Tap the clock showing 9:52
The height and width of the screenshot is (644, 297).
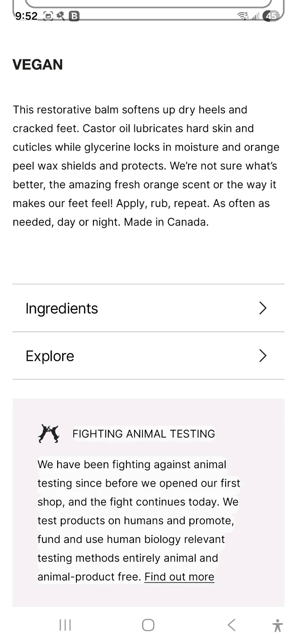pyautogui.click(x=26, y=16)
